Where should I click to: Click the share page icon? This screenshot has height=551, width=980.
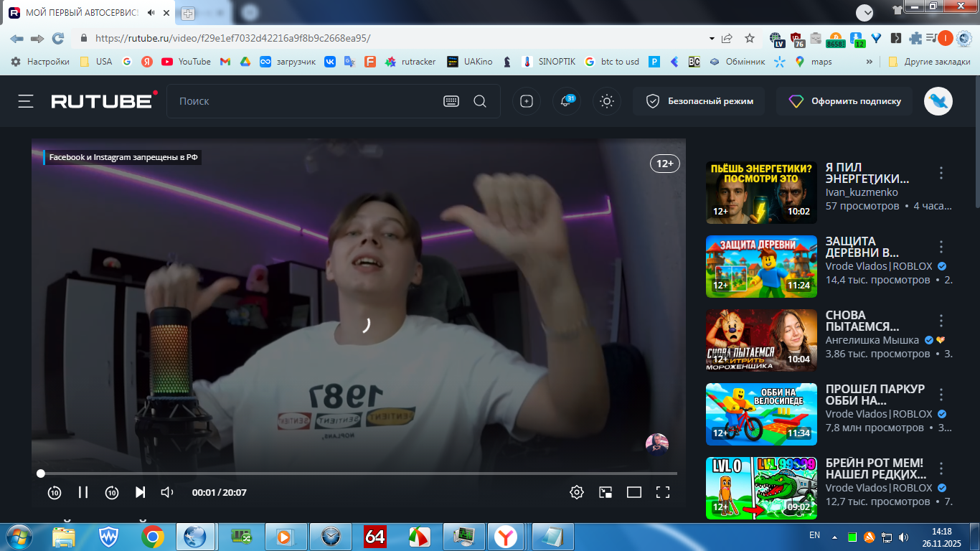coord(727,38)
